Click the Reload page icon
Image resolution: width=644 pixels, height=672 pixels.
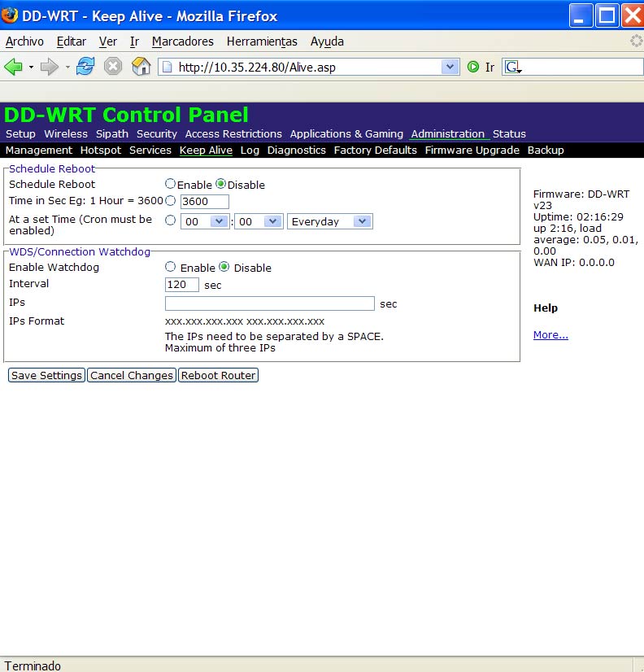(x=85, y=67)
